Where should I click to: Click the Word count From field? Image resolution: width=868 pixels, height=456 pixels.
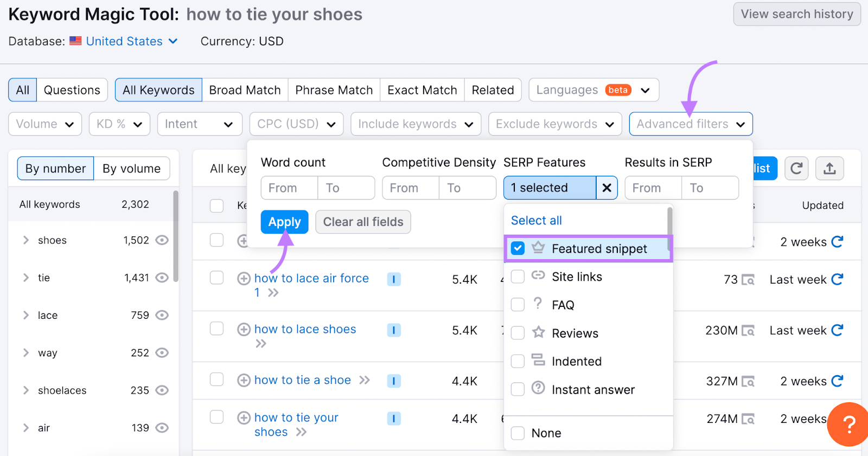(x=289, y=188)
